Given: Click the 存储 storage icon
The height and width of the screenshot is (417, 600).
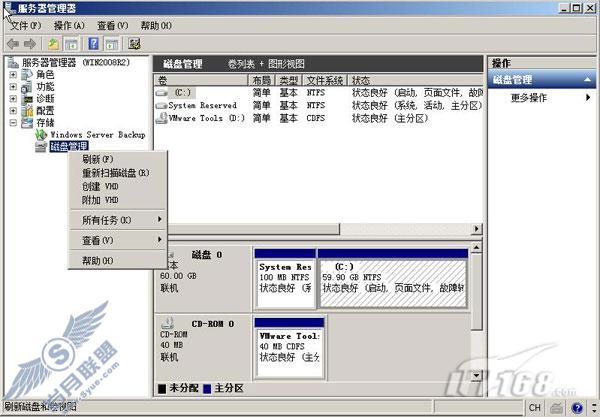Looking at the screenshot, I should coord(27,123).
